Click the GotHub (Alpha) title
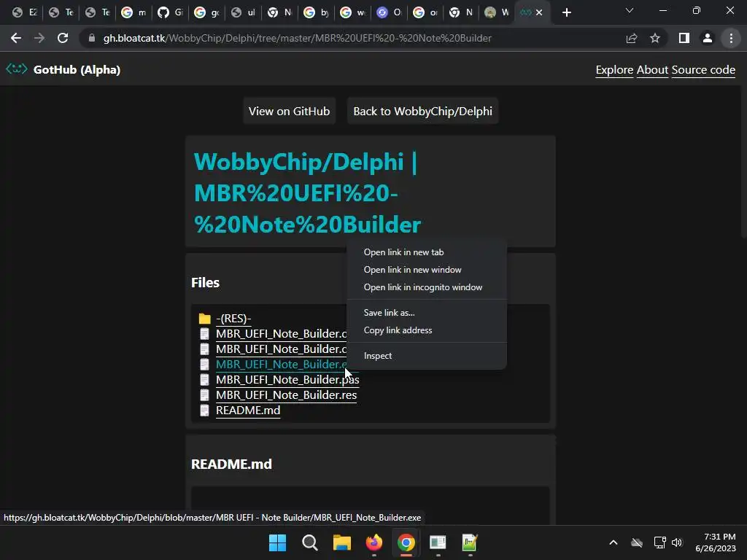Image resolution: width=747 pixels, height=560 pixels. click(77, 70)
